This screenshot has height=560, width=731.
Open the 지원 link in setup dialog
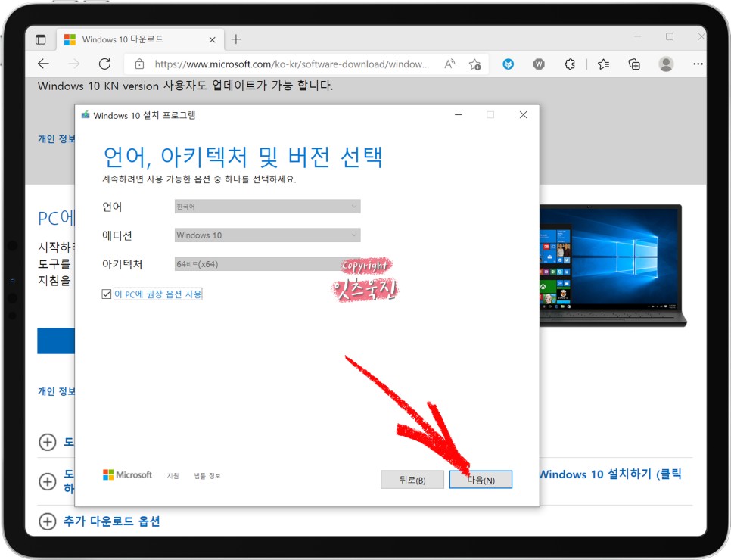[173, 475]
